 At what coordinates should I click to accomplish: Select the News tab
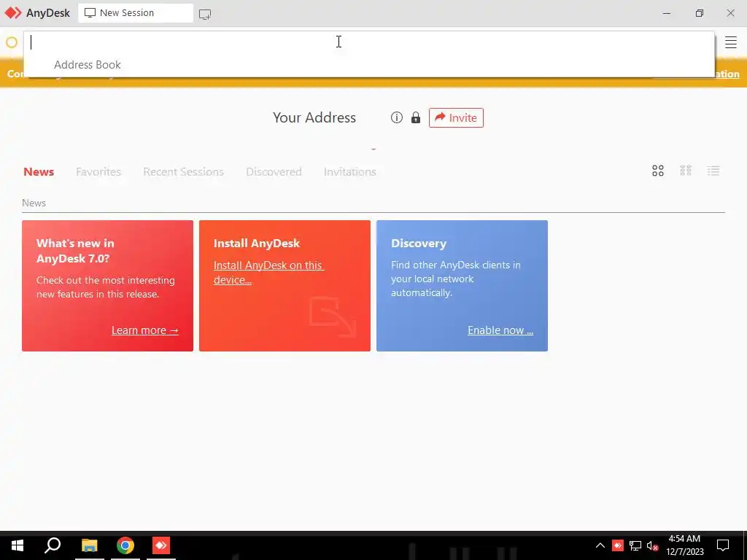39,171
